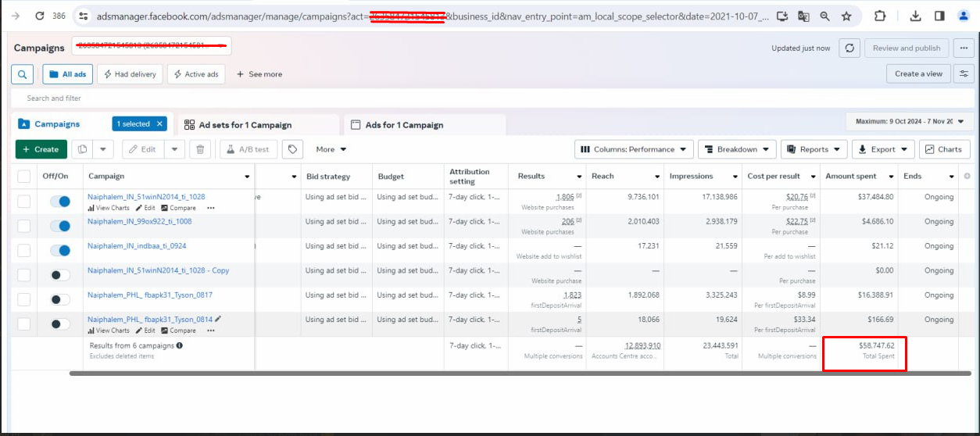Open the Breakdown dropdown
980x436 pixels.
pyautogui.click(x=737, y=149)
